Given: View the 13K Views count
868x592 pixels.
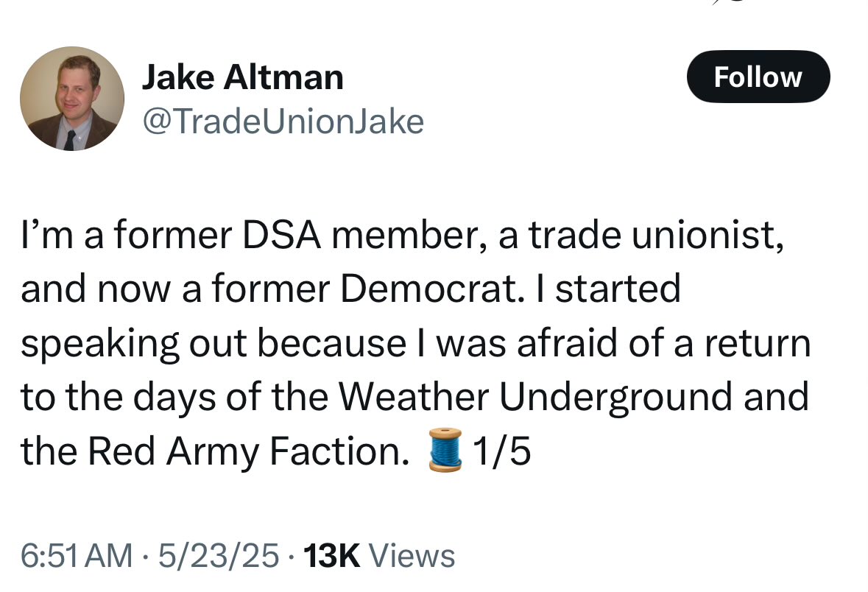Looking at the screenshot, I should tap(379, 555).
